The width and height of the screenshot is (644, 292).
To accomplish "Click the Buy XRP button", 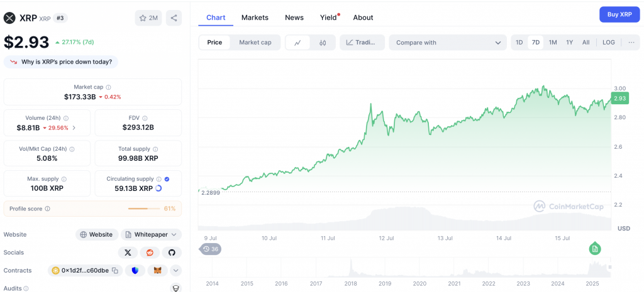I will [619, 14].
